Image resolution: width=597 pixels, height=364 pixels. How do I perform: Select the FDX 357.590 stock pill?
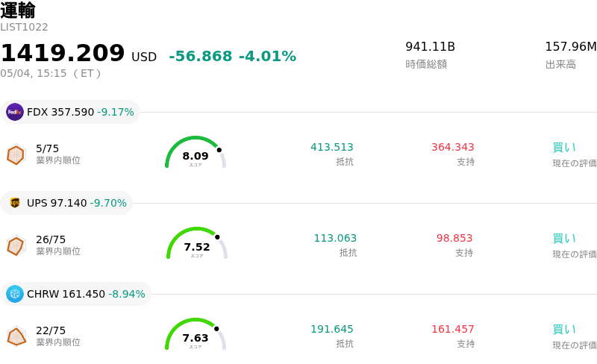[x=70, y=112]
